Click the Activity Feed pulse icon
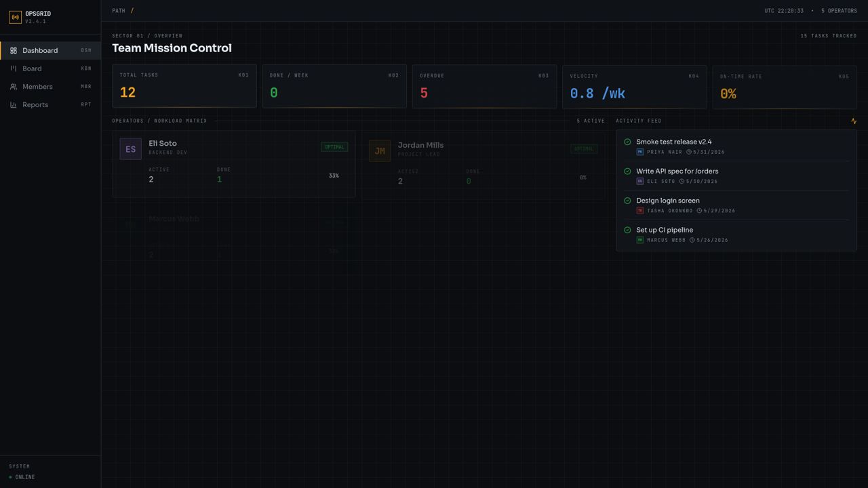868x488 pixels. (854, 121)
